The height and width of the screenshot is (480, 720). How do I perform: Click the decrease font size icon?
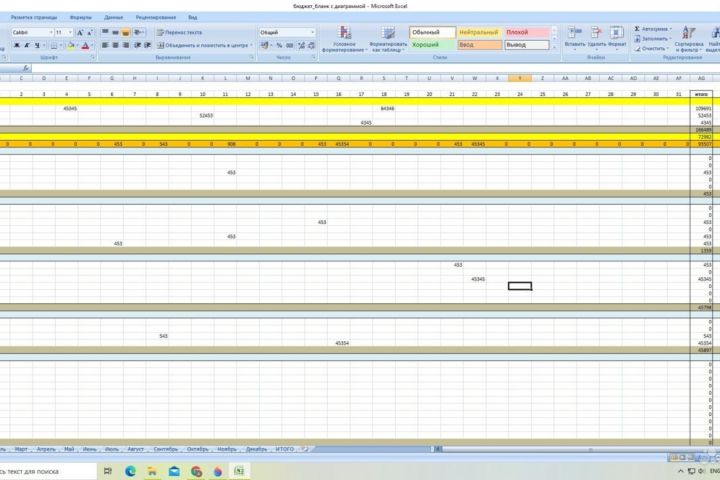(x=90, y=33)
